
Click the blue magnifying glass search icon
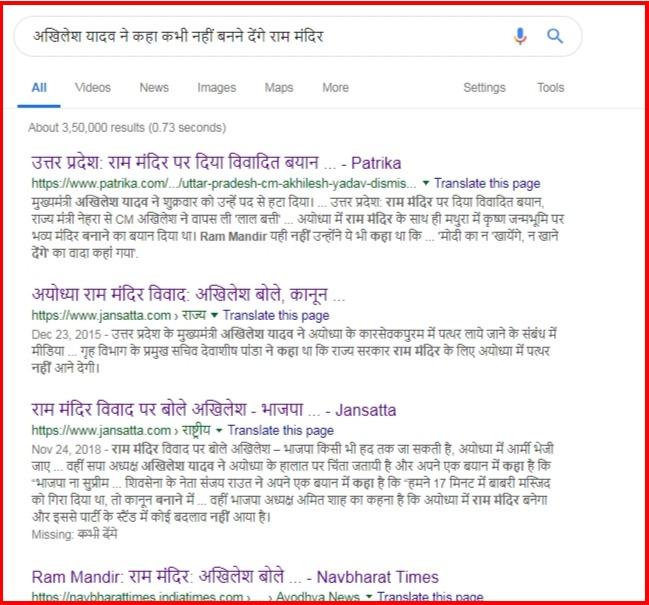pos(555,36)
